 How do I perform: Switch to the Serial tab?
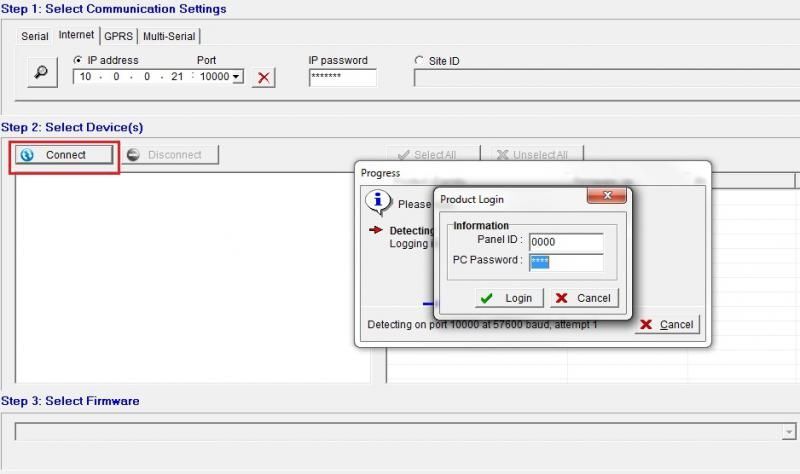[35, 37]
